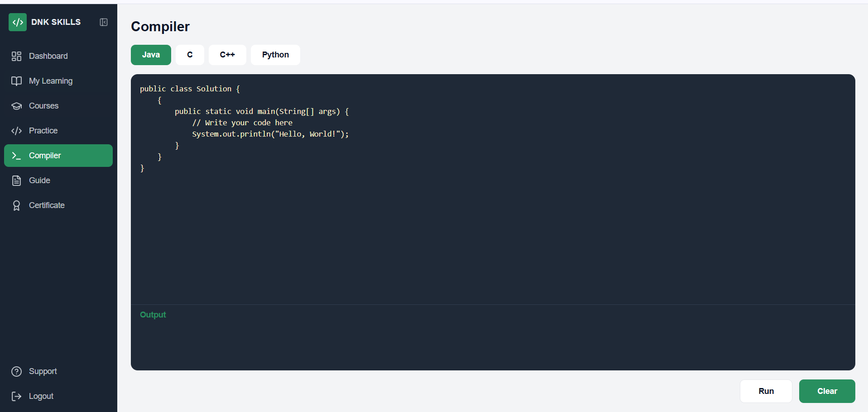Viewport: 868px width, 412px height.
Task: Open Support via the question mark icon
Action: pyautogui.click(x=17, y=371)
